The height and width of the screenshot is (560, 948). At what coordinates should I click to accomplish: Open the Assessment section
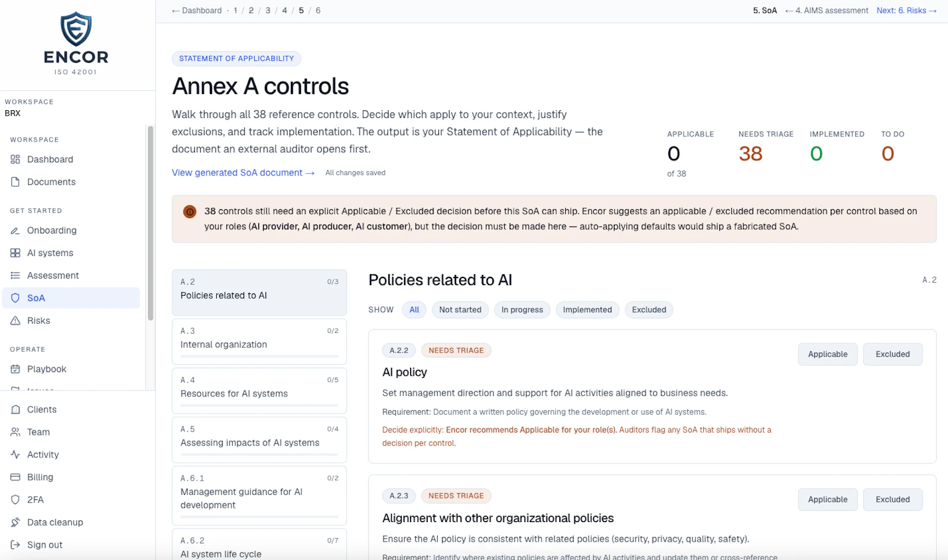[71, 276]
